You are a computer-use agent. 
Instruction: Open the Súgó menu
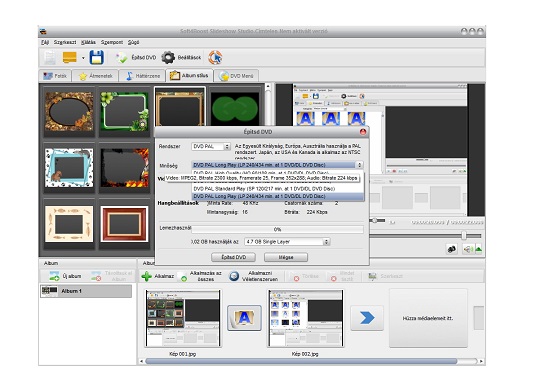pos(133,42)
